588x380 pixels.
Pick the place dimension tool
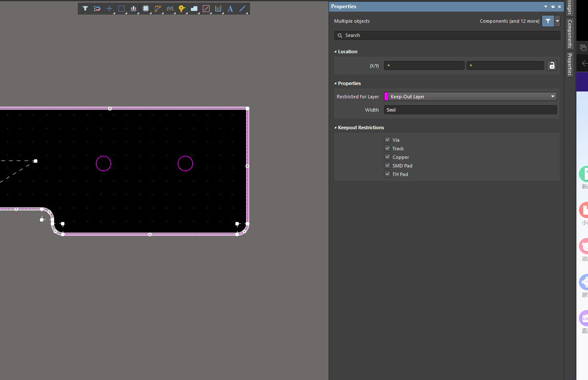coord(218,9)
